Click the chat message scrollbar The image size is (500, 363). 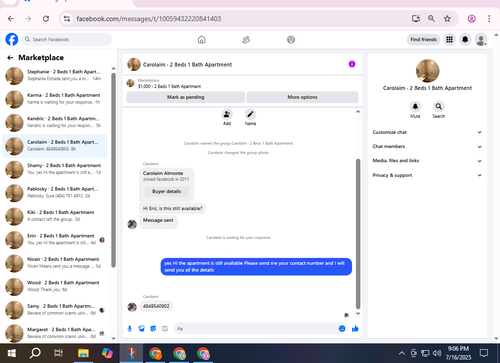coord(358,234)
